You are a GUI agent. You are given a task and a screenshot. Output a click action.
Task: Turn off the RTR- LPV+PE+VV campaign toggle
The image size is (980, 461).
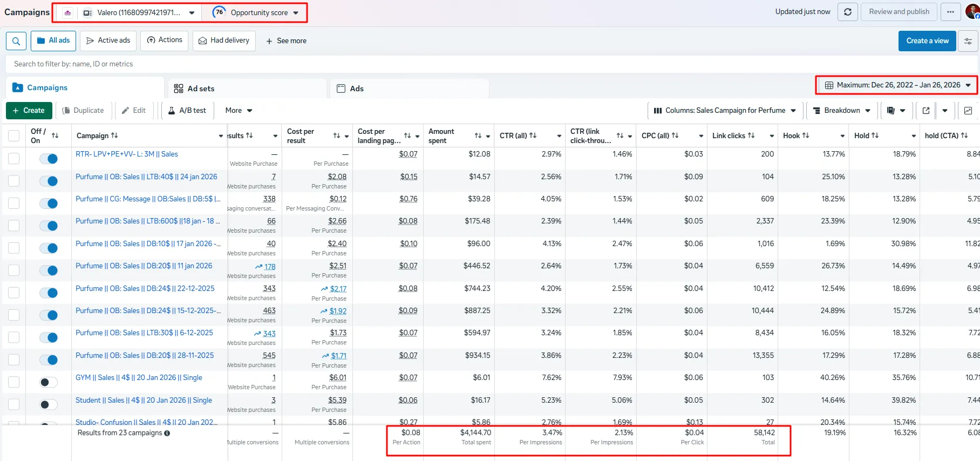click(x=49, y=159)
